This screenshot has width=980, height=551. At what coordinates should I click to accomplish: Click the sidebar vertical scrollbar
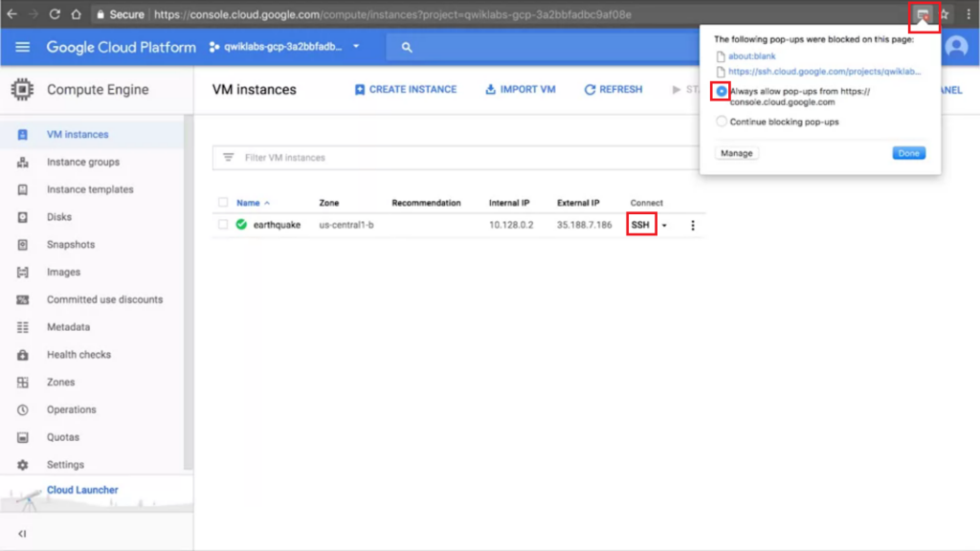point(189,292)
